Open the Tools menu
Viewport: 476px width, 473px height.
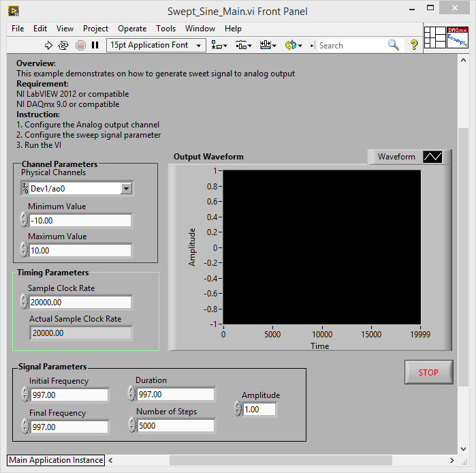point(165,29)
